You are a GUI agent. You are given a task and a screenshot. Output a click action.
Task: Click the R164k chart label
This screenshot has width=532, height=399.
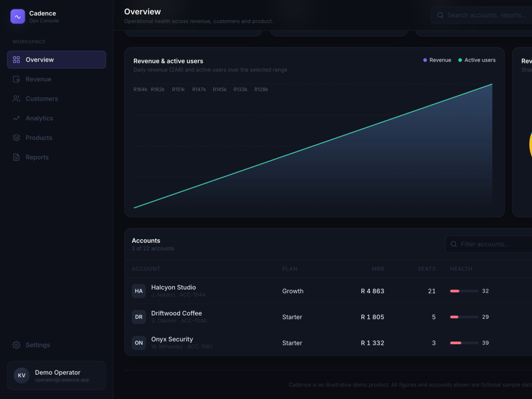pos(140,89)
